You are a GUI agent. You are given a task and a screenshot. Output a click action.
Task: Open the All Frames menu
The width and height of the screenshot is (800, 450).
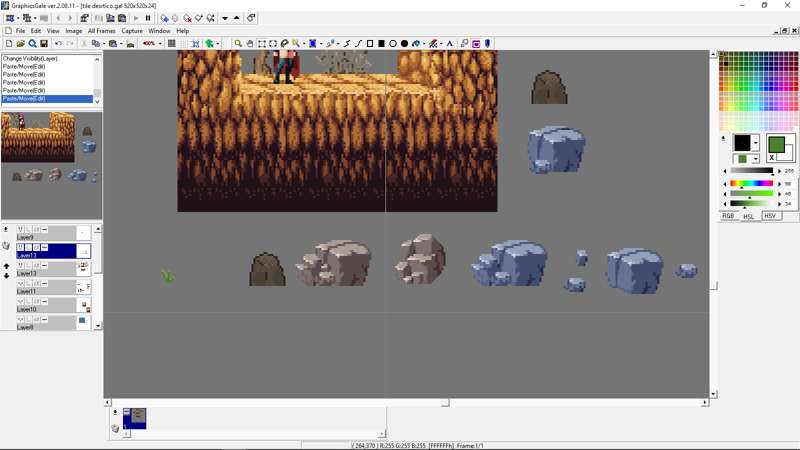102,31
